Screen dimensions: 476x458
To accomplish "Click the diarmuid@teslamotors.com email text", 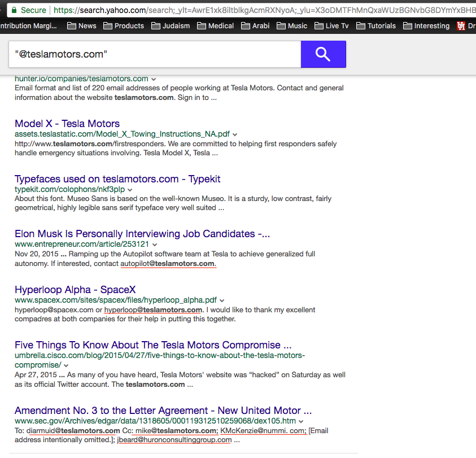I will pyautogui.click(x=73, y=431).
